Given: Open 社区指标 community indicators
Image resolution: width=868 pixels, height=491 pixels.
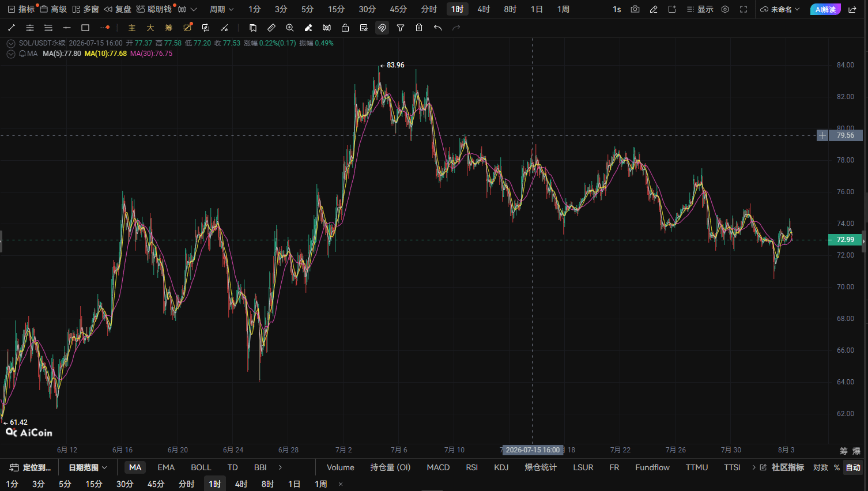Looking at the screenshot, I should (x=782, y=467).
